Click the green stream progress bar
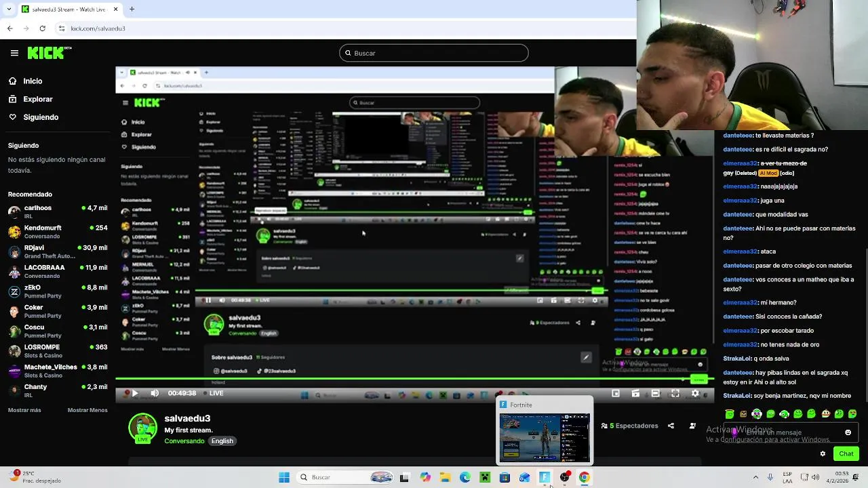Image resolution: width=868 pixels, height=488 pixels. [414, 380]
